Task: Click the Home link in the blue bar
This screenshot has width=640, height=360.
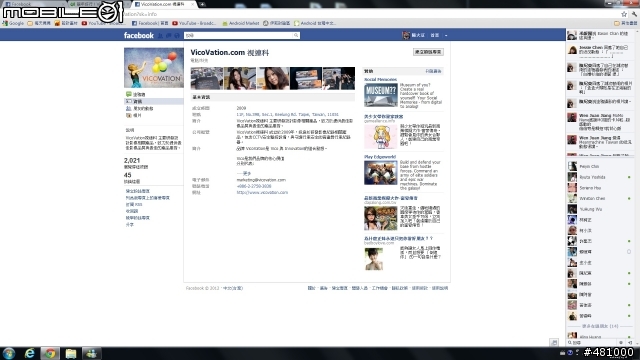Action: pyautogui.click(x=435, y=36)
